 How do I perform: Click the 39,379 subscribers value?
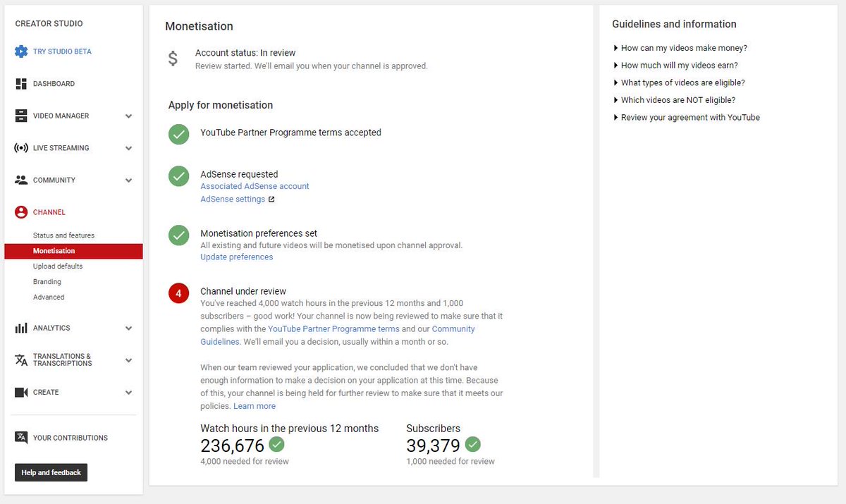click(434, 445)
